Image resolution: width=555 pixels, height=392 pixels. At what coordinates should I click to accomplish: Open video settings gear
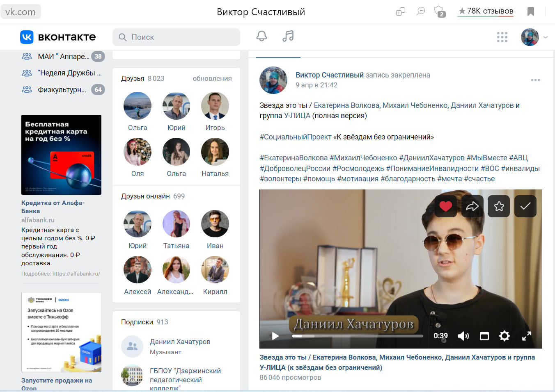tap(505, 336)
